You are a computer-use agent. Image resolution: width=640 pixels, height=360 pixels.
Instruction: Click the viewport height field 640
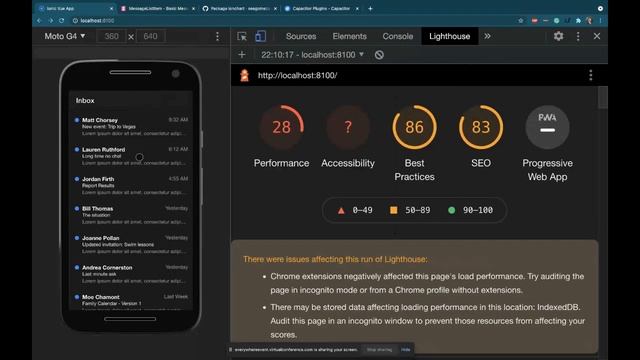(150, 36)
